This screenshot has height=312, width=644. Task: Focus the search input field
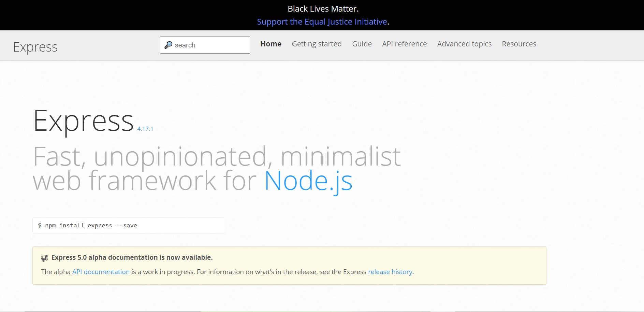[205, 45]
